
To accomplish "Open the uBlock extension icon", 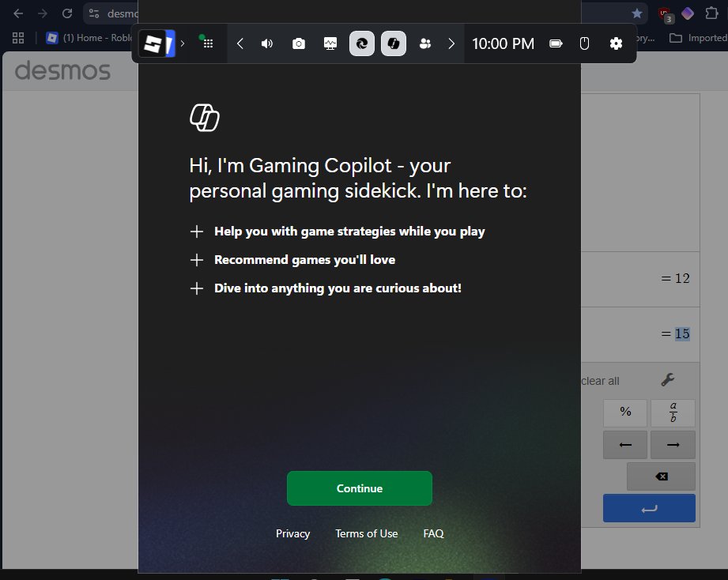I will pos(666,14).
